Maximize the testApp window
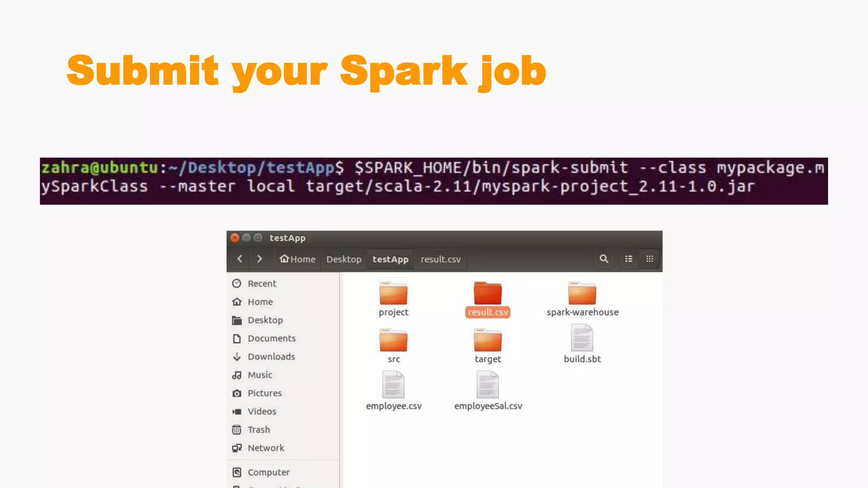 [x=258, y=238]
